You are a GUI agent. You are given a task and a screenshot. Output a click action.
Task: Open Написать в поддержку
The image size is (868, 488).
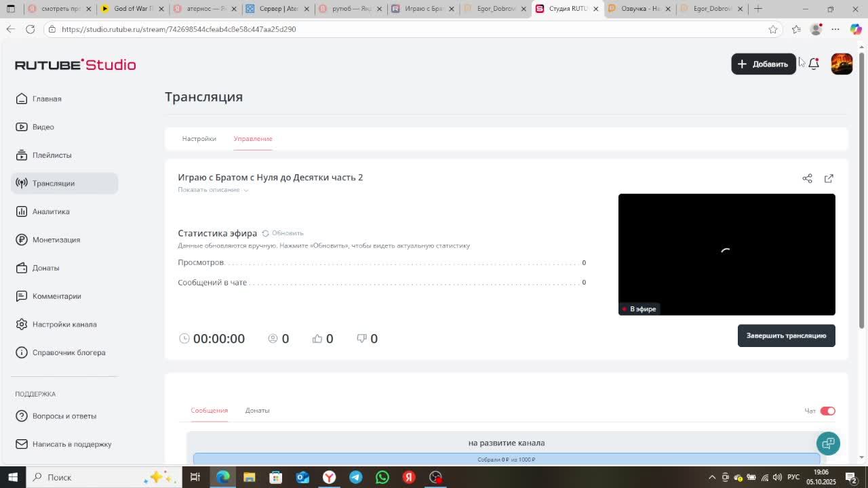63,444
